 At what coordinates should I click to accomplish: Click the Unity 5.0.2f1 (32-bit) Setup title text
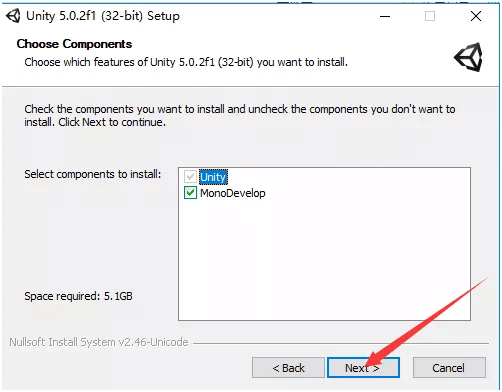(103, 16)
